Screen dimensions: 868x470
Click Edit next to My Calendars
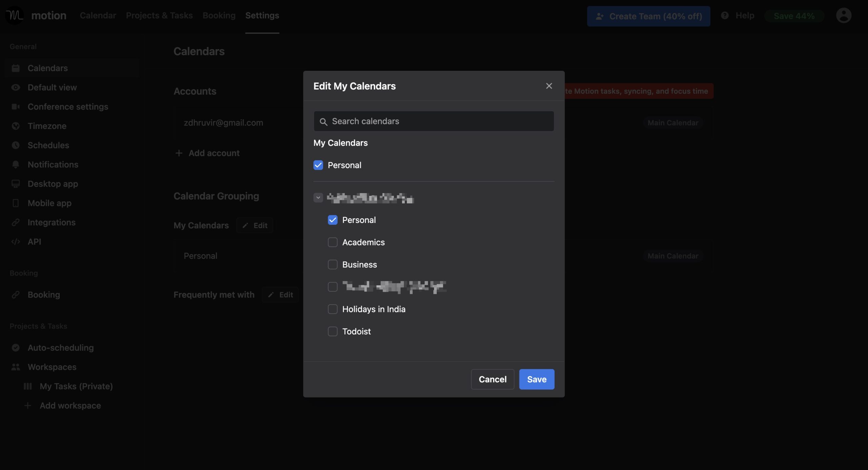tap(254, 225)
